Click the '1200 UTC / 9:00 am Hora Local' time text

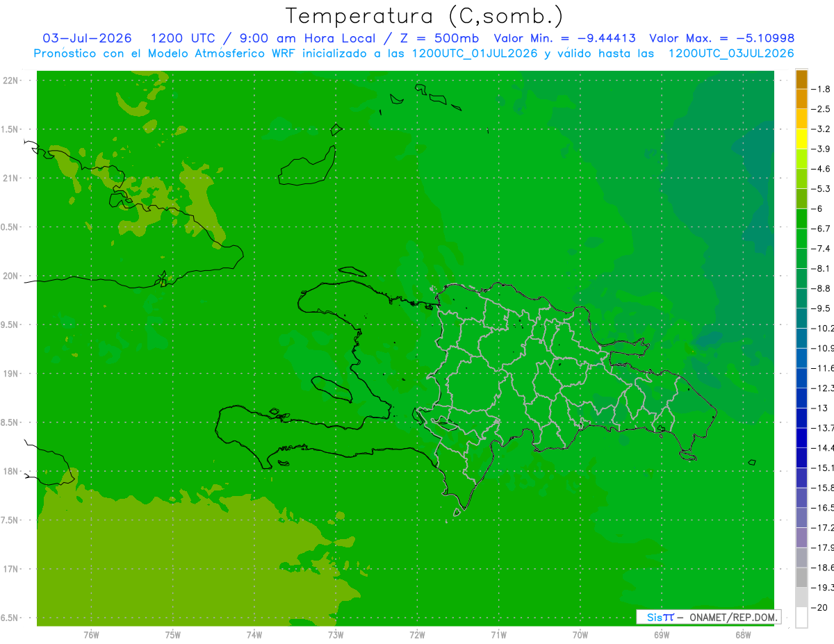(x=262, y=38)
